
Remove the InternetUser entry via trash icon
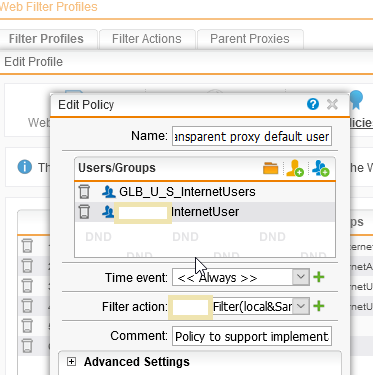tap(84, 212)
